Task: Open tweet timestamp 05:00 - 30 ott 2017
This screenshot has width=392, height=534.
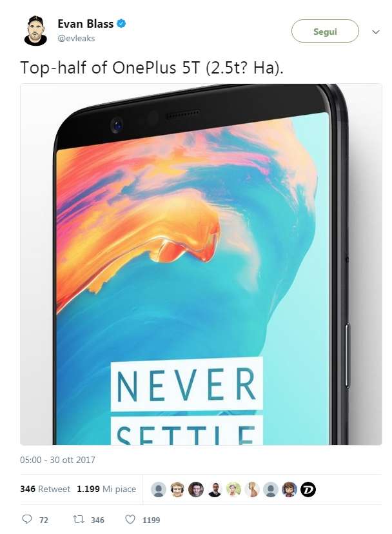Action: tap(57, 460)
